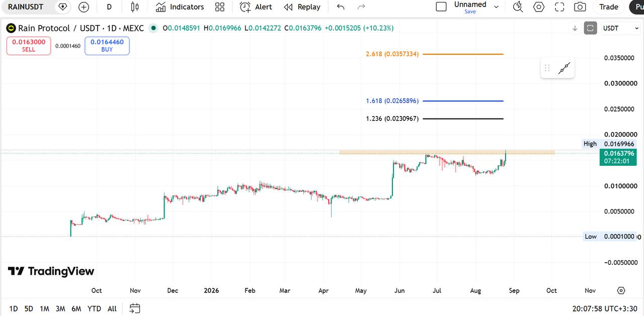Open the go-to-date calendar icon
Screen dimensions: 644x316
click(135, 308)
